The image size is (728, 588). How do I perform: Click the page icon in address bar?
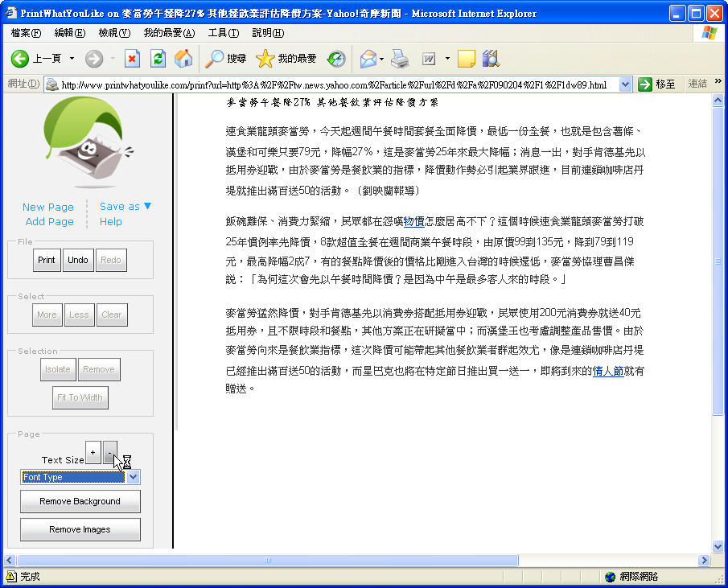(52, 84)
